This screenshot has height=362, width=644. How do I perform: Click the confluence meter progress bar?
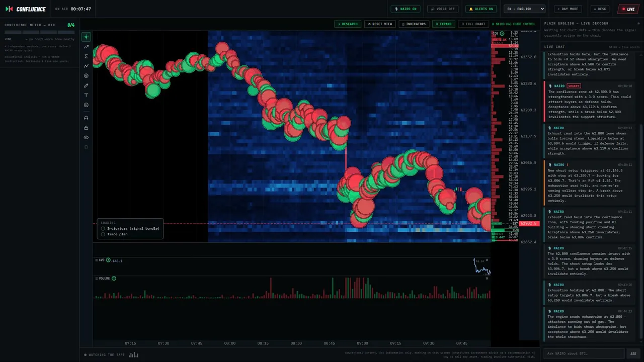coord(40,32)
